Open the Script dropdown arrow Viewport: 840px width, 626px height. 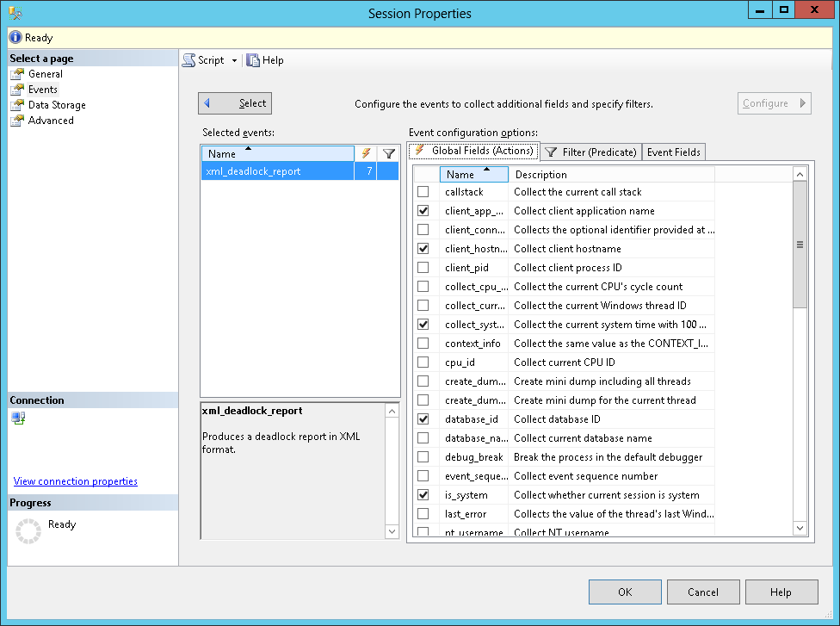click(234, 60)
